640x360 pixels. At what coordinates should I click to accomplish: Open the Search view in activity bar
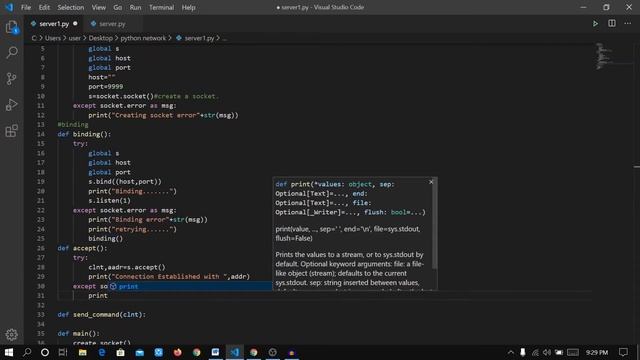pyautogui.click(x=12, y=52)
